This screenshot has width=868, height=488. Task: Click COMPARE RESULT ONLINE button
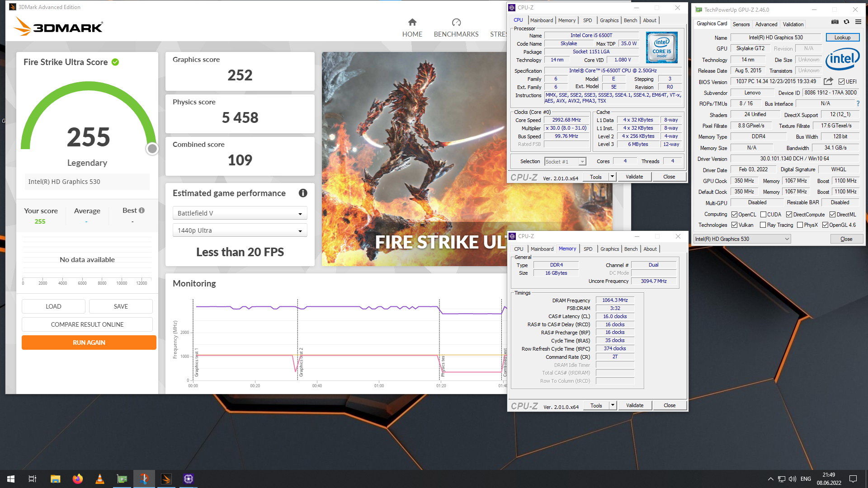pyautogui.click(x=87, y=324)
